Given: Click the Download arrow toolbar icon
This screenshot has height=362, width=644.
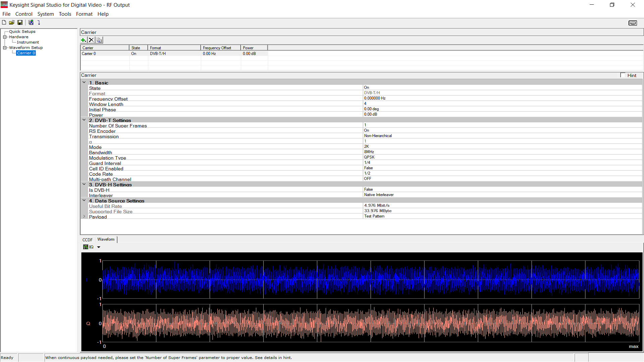Looking at the screenshot, I should click(39, 22).
